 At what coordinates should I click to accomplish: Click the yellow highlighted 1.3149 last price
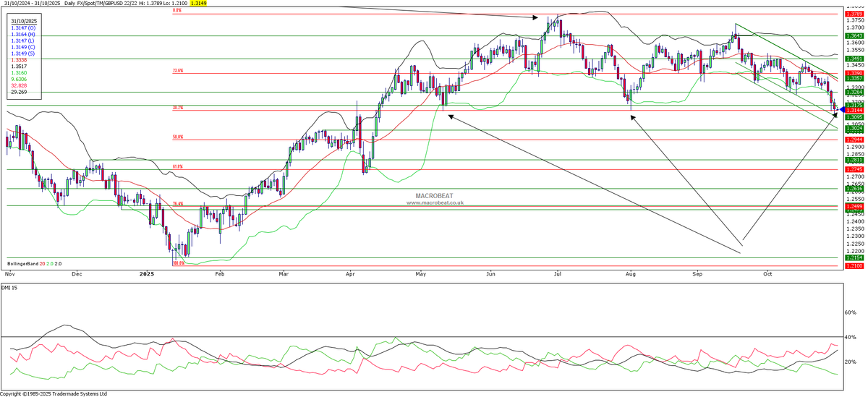(198, 4)
